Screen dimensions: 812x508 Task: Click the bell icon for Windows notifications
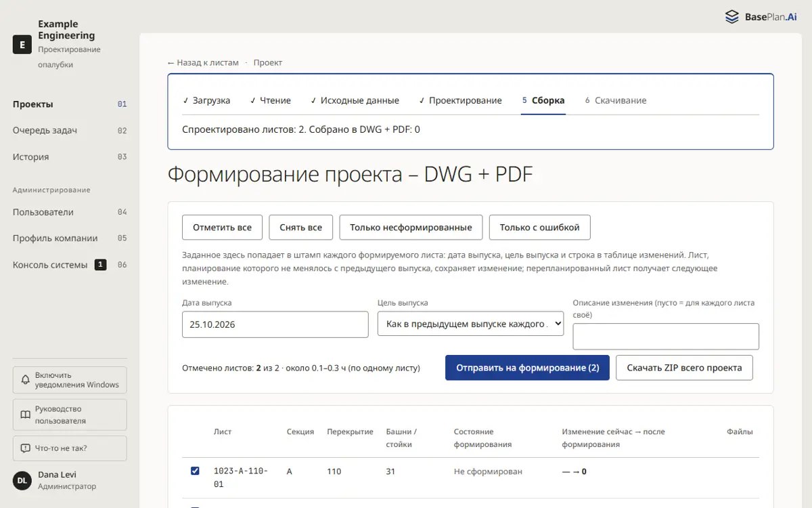[x=25, y=380]
